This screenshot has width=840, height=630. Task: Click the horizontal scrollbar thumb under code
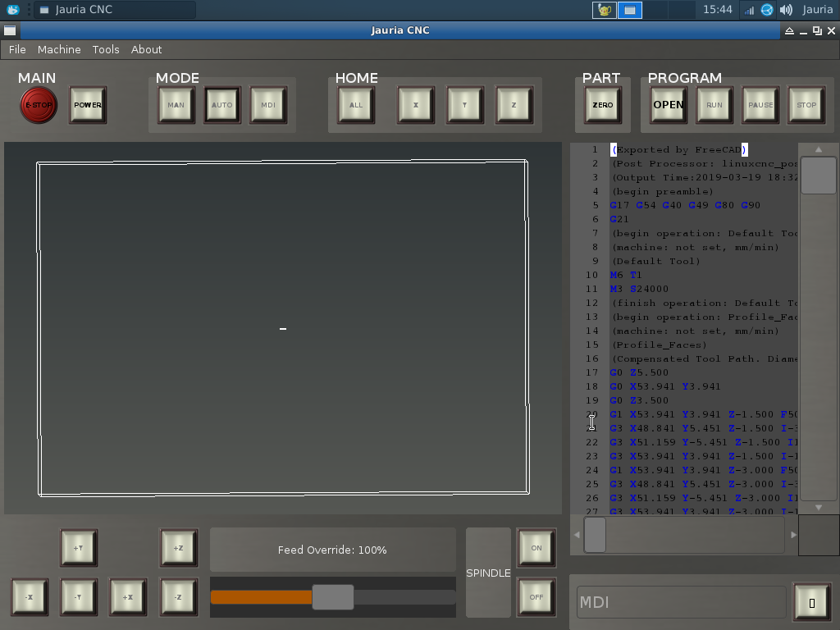[595, 535]
